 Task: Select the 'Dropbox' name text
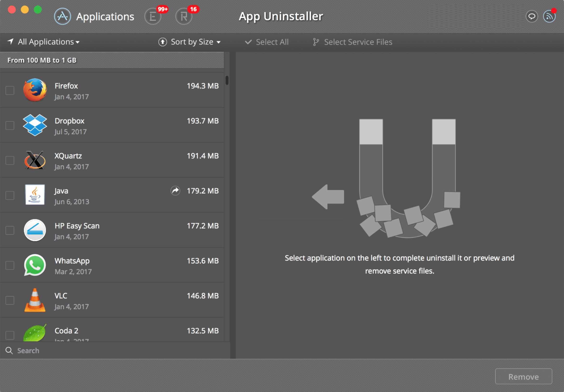pos(69,121)
